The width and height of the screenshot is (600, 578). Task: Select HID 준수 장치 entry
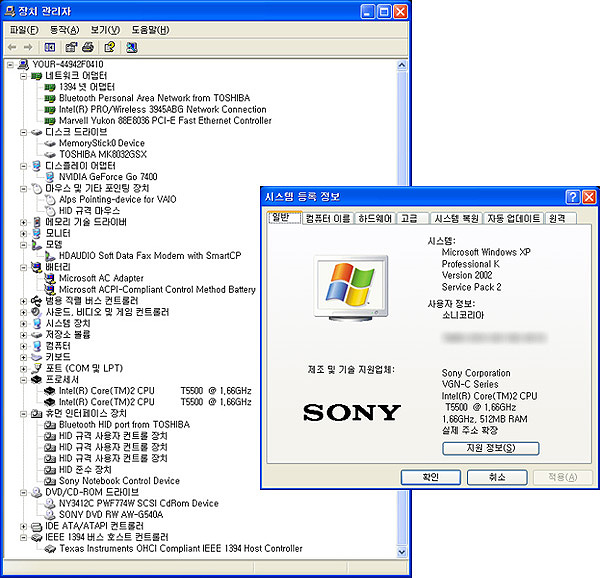(85, 470)
